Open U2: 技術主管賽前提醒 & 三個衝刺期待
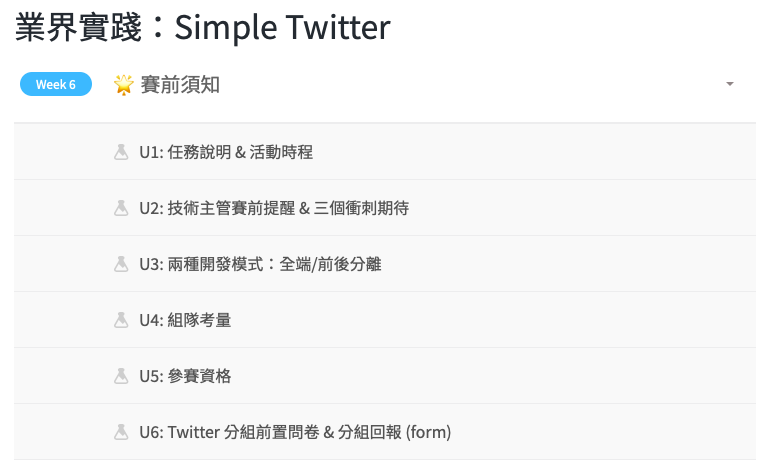 (x=274, y=208)
